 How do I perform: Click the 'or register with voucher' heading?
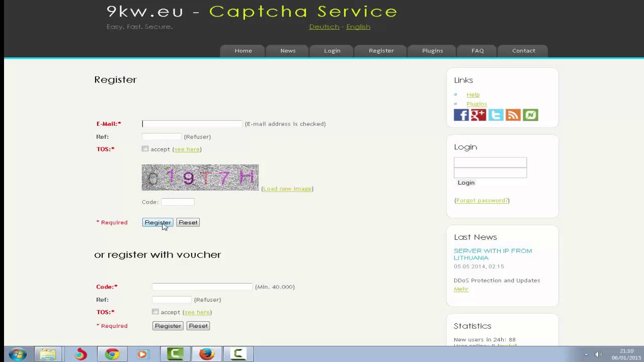pos(157,255)
